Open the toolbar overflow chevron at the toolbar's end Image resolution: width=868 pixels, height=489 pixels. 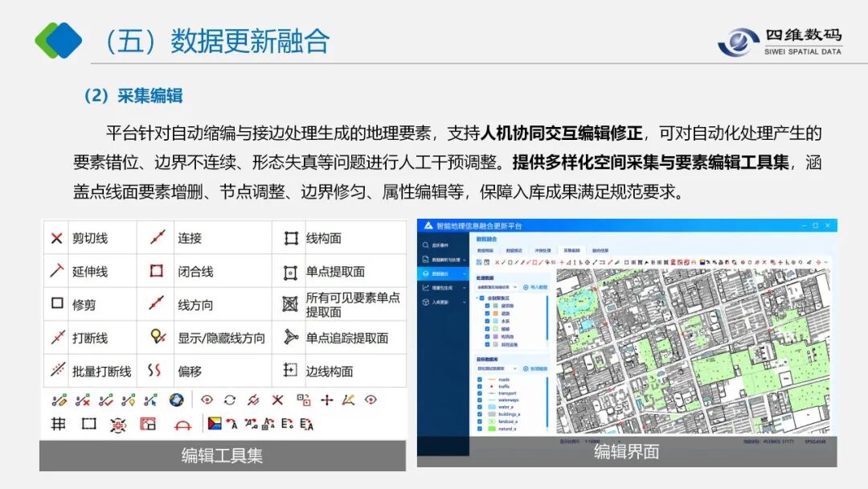[825, 262]
